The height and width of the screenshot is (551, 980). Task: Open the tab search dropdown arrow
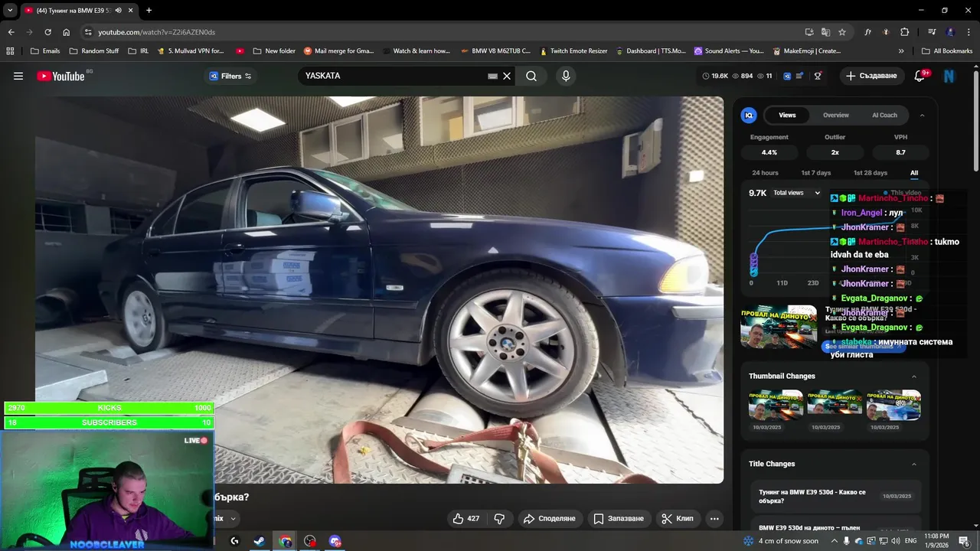click(x=10, y=10)
